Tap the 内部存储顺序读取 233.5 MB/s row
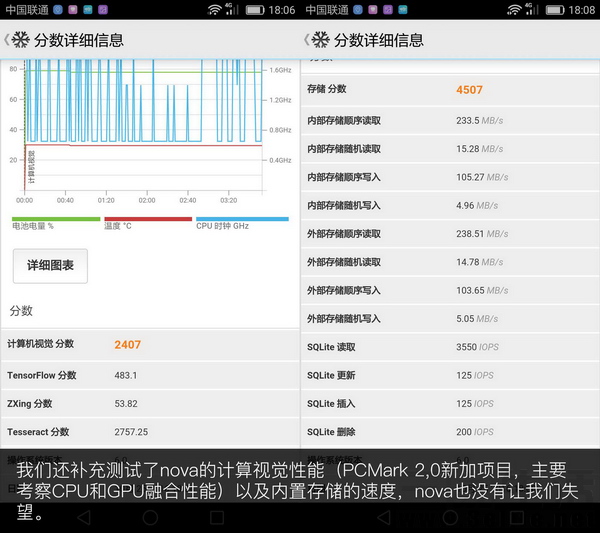The width and height of the screenshot is (600, 533). [x=450, y=121]
